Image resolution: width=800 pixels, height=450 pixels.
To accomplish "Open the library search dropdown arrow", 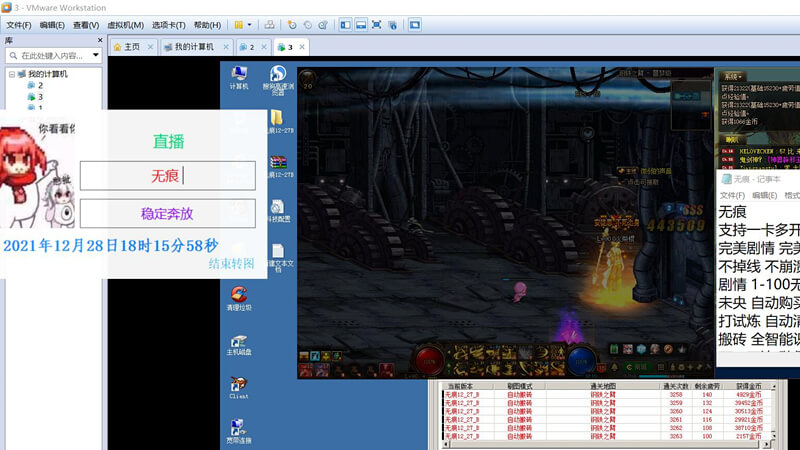I will coord(96,55).
